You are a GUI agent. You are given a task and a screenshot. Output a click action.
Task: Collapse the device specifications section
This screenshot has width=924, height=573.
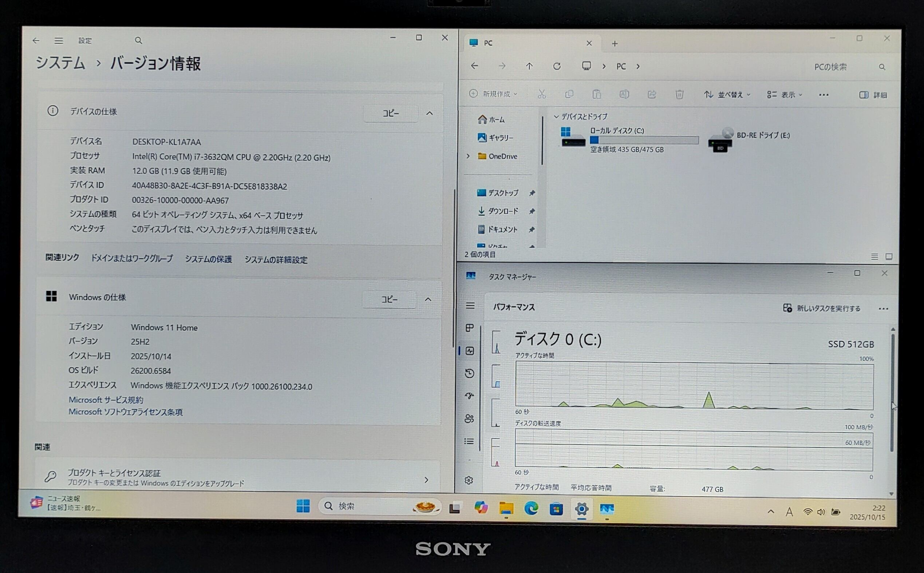click(429, 113)
